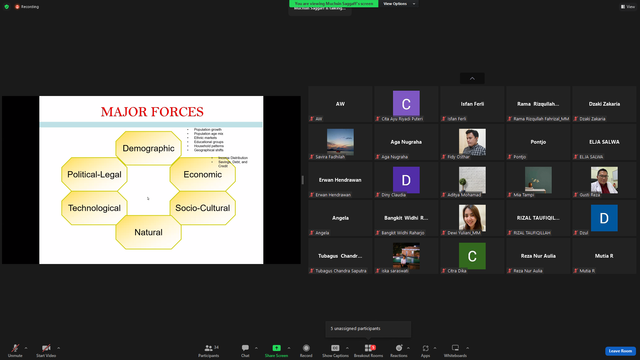Select Diny Claudia's purple D avatar
Image resolution: width=640 pixels, height=360 pixels.
tap(406, 180)
